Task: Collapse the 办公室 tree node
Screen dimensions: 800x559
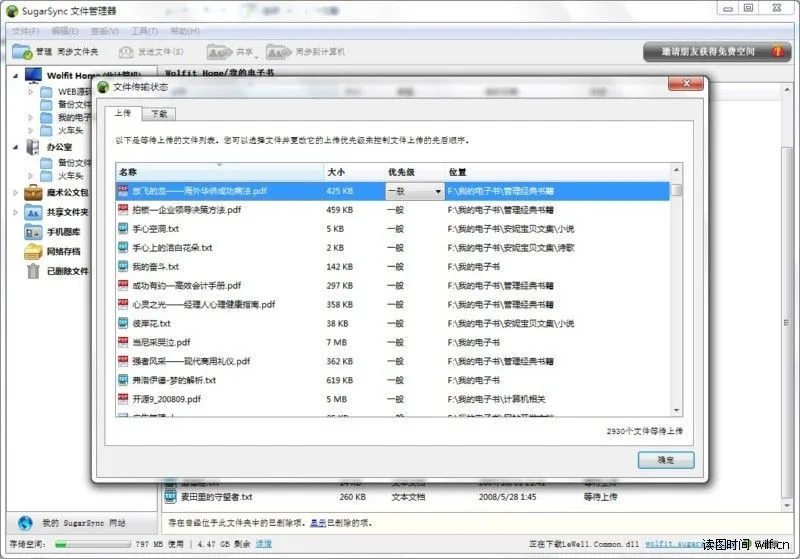Action: [x=15, y=147]
